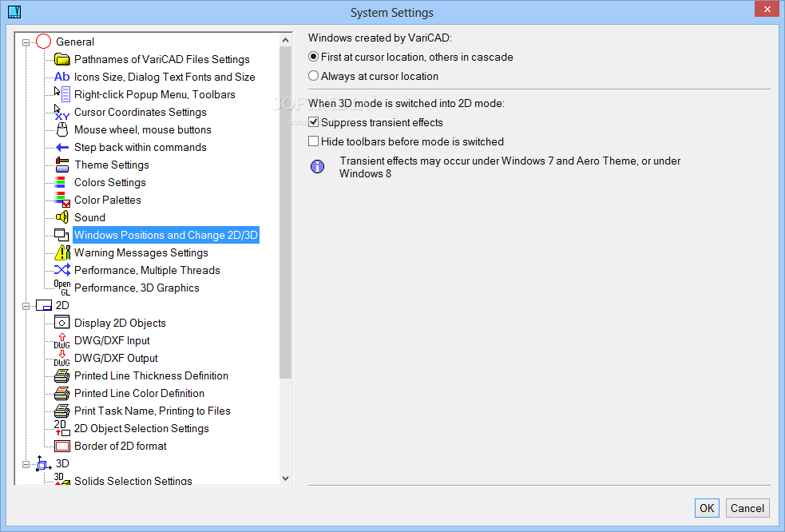The height and width of the screenshot is (532, 785).
Task: Open Printed Line Color Definition
Action: click(x=139, y=393)
